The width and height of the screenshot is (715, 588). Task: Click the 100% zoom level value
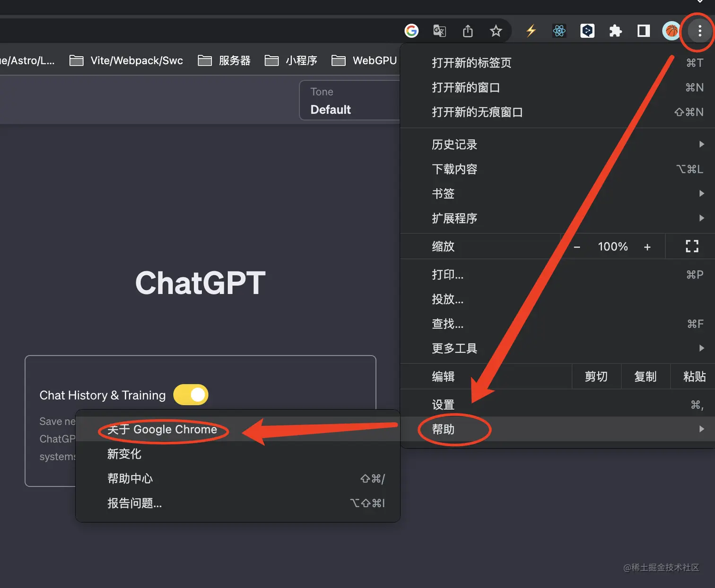613,246
